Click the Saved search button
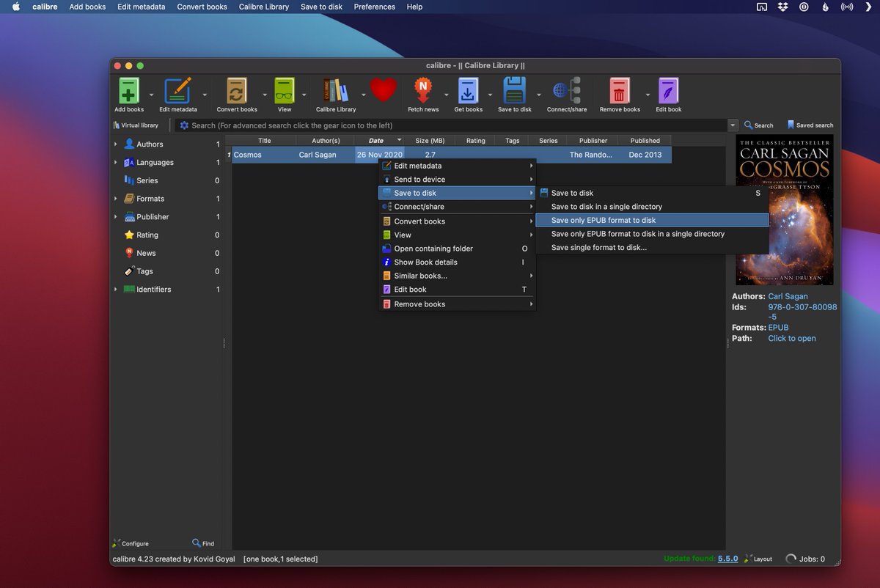This screenshot has width=880, height=588. [810, 125]
